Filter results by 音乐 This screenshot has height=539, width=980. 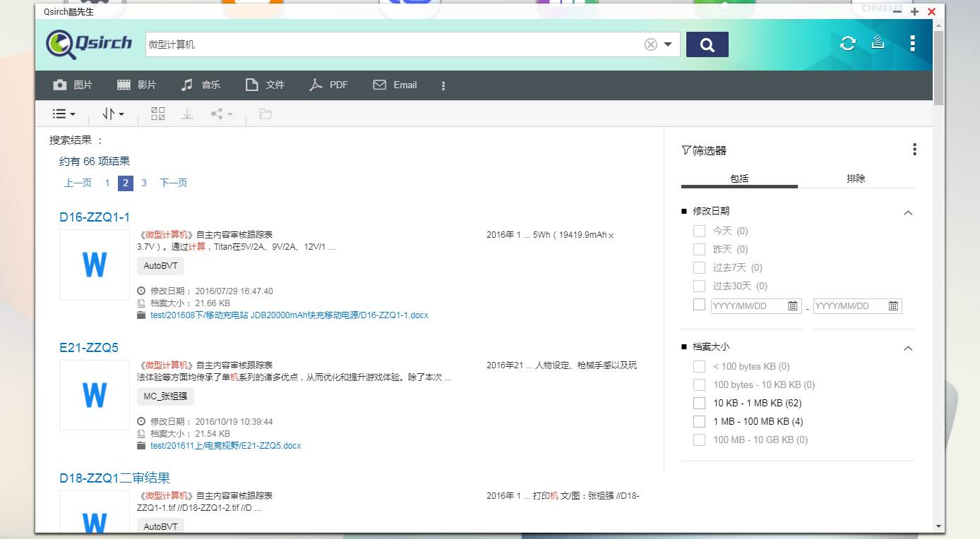(x=201, y=85)
